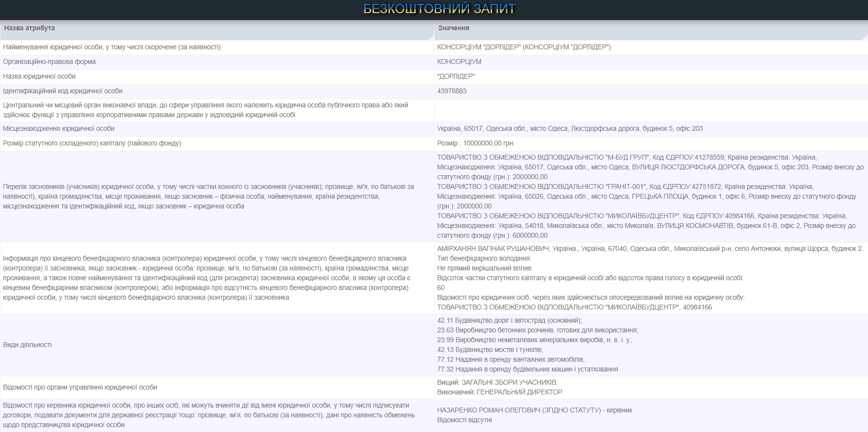Click the "Види діяльності" attribute label
The image size is (868, 432).
pyautogui.click(x=27, y=345)
